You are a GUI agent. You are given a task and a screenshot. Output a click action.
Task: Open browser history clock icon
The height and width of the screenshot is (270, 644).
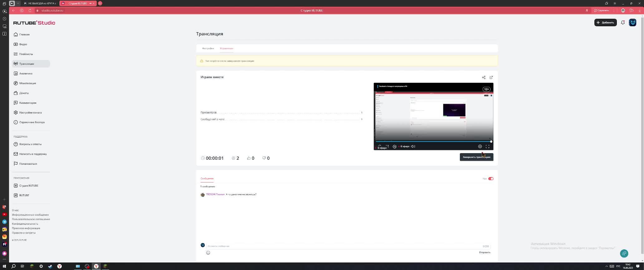4,19
